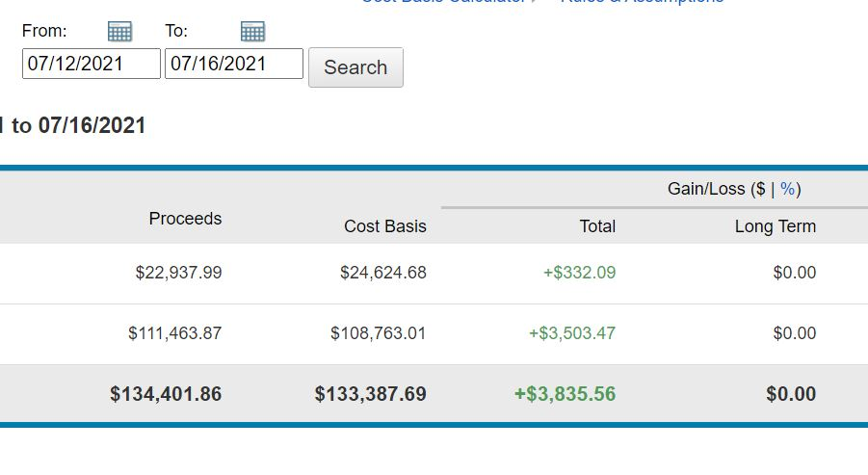The width and height of the screenshot is (868, 475).
Task: Select the +$332.09 gain amount
Action: click(x=579, y=273)
